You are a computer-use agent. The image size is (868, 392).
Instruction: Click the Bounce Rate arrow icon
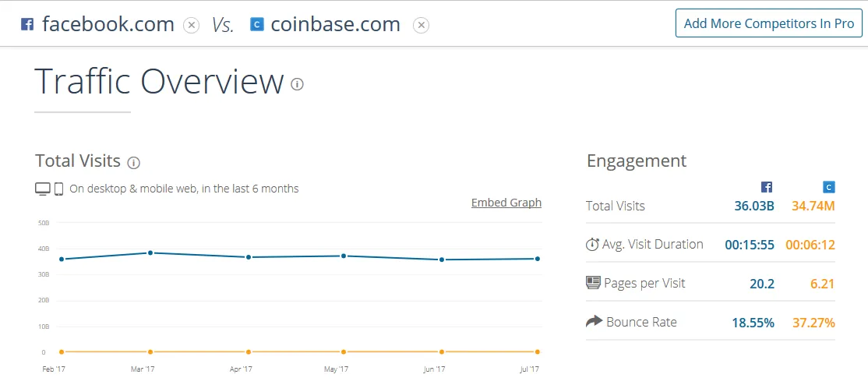tap(594, 321)
